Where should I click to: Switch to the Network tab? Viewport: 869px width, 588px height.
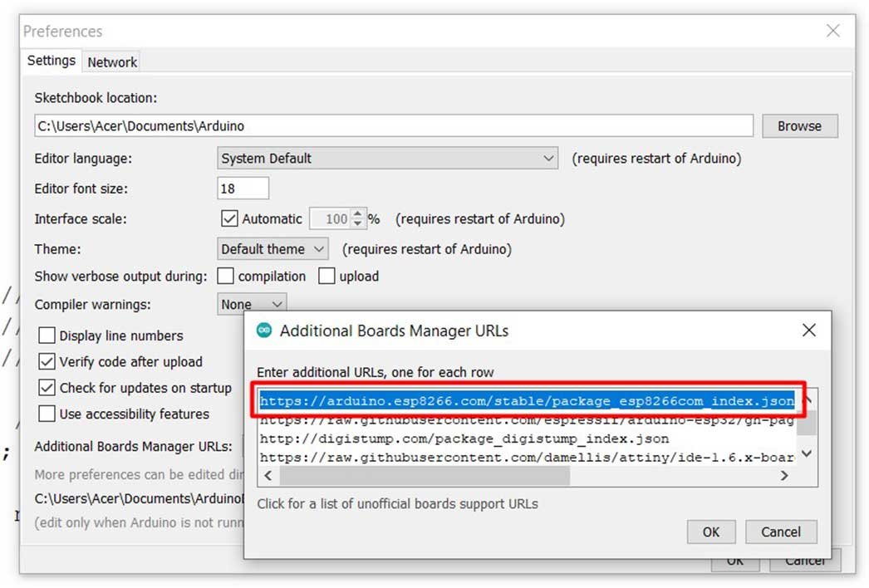click(x=112, y=62)
